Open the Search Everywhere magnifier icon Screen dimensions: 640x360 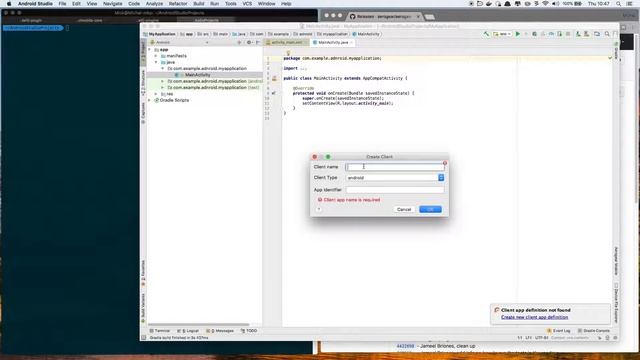point(607,34)
